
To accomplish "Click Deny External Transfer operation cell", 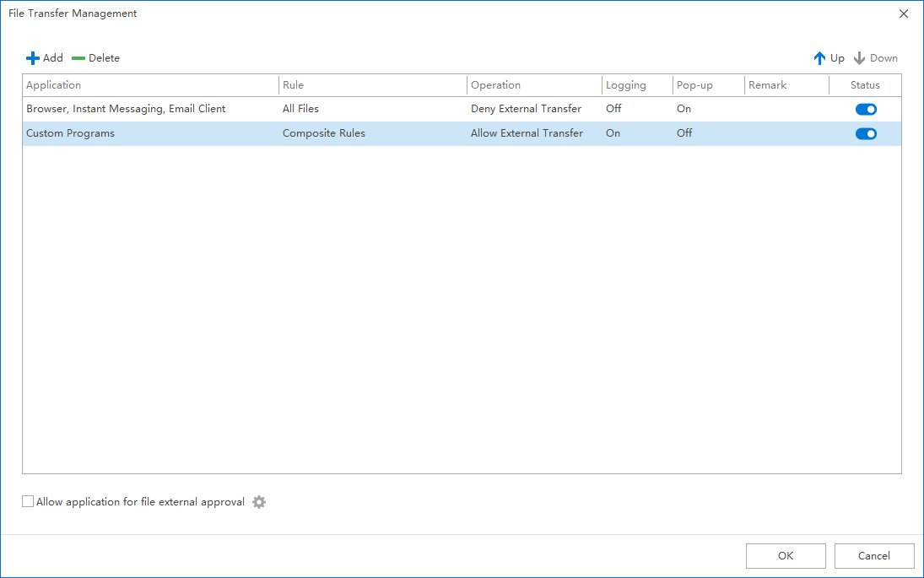I will click(527, 109).
